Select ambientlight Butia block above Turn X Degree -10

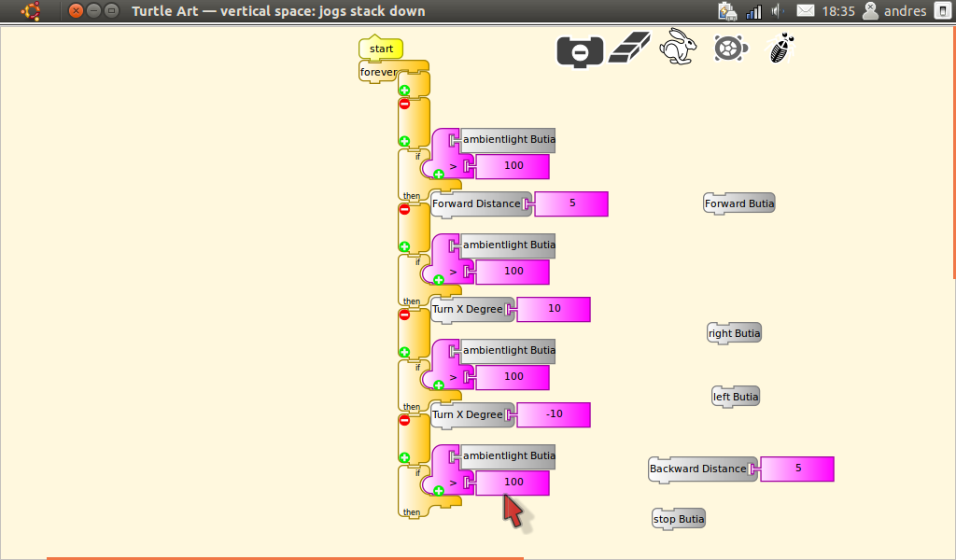[507, 351]
